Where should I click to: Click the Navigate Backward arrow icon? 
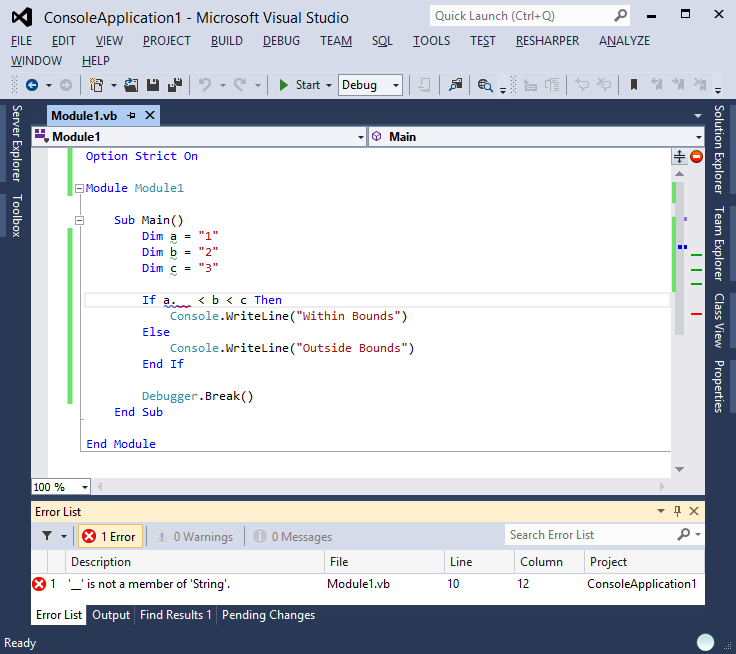pyautogui.click(x=32, y=85)
